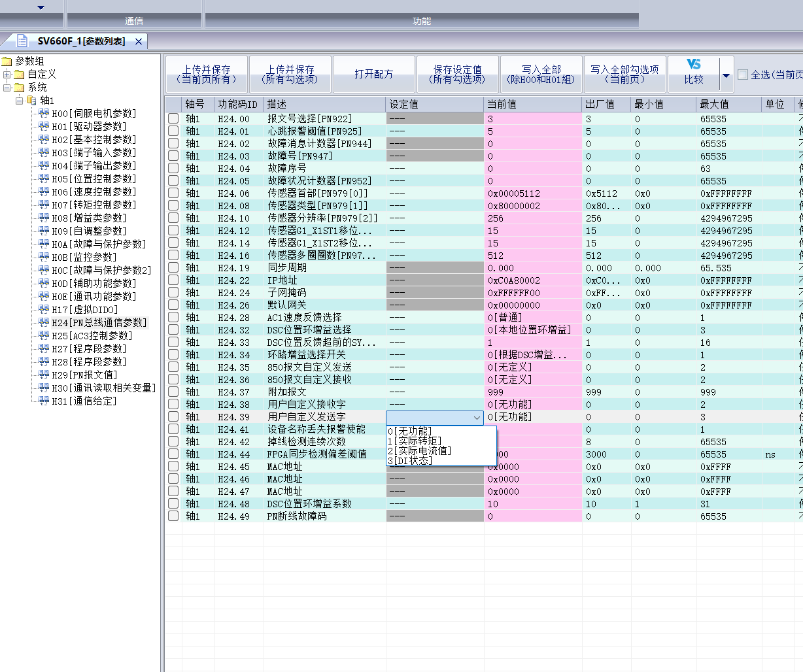Click the H00 伺服电机参数 node icon
Image resolution: width=803 pixels, height=672 pixels.
click(x=44, y=114)
